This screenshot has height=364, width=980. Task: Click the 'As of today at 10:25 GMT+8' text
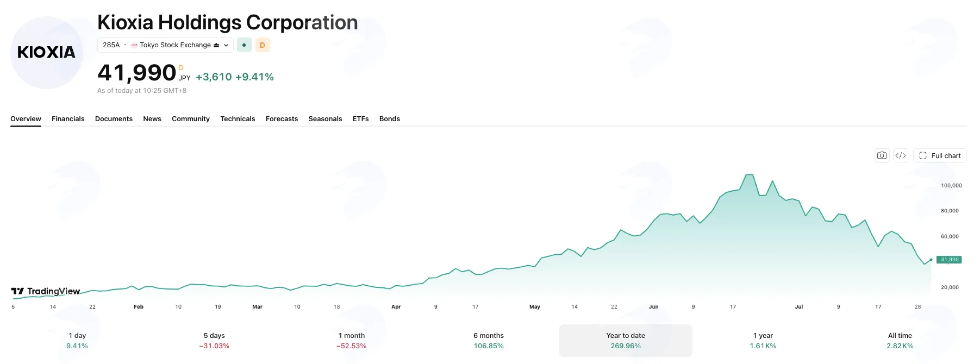pos(142,91)
